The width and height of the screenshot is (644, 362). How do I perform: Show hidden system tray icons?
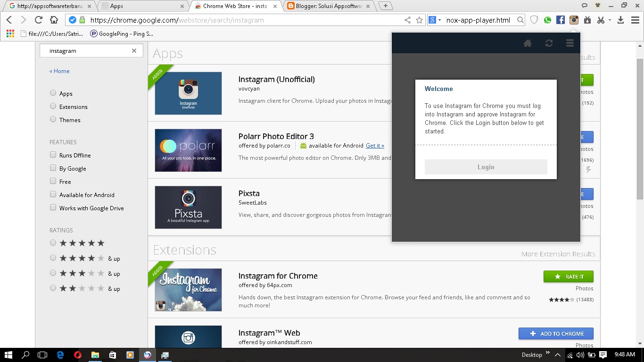pyautogui.click(x=558, y=355)
